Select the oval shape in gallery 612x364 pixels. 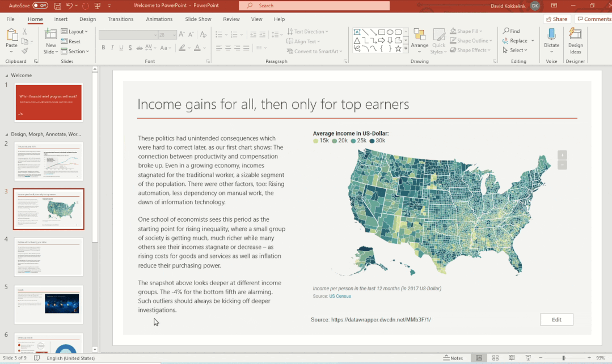point(390,32)
